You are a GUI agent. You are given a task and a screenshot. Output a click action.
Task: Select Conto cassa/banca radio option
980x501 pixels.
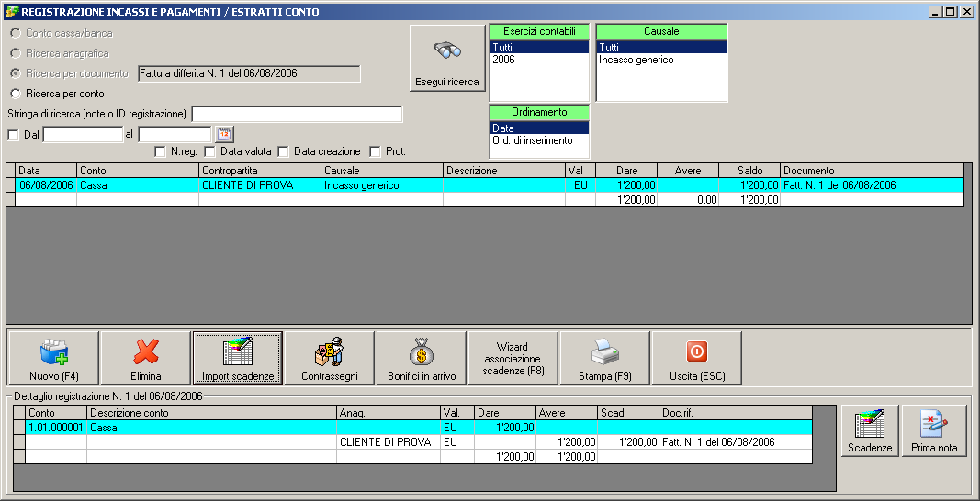coord(16,33)
